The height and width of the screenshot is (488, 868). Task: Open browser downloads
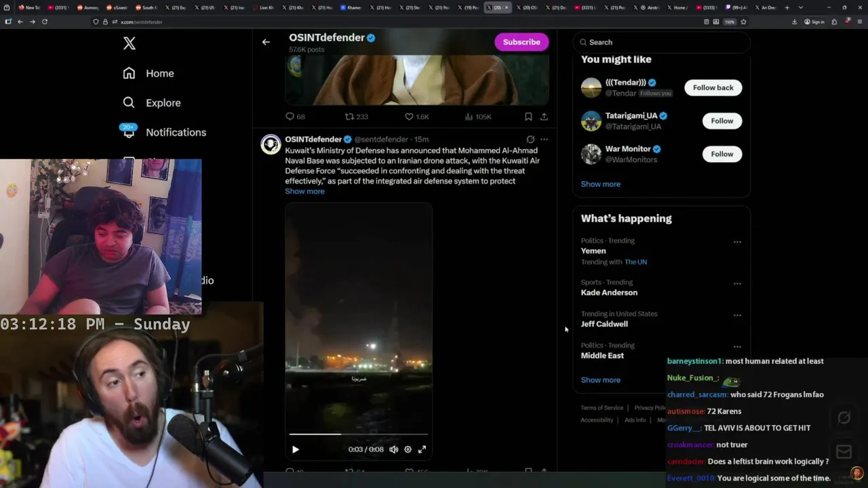[x=794, y=22]
